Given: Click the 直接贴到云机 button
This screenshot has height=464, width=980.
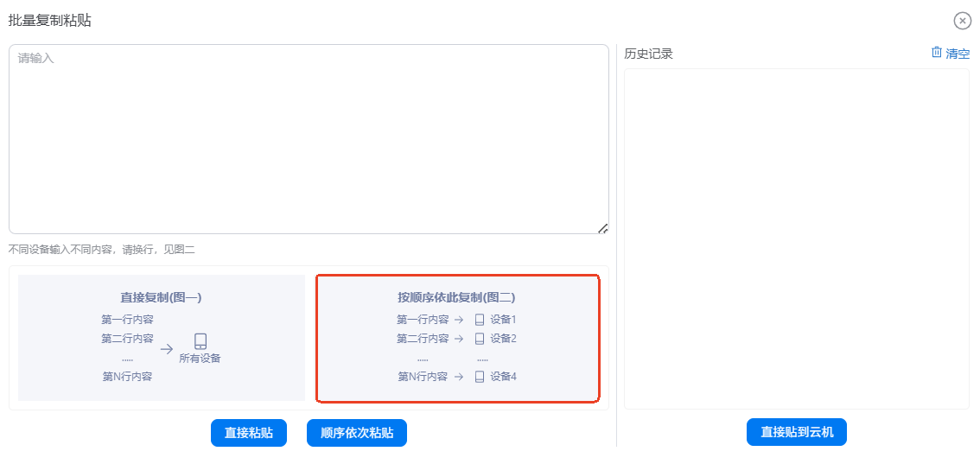Looking at the screenshot, I should 797,432.
